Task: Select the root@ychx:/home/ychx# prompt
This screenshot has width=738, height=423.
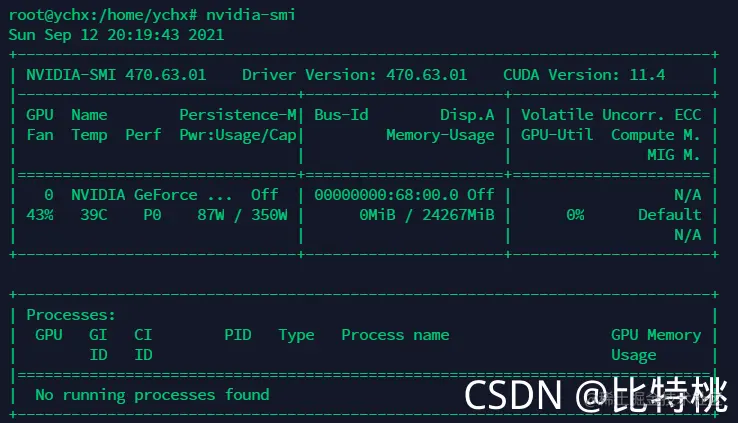Action: pos(103,15)
